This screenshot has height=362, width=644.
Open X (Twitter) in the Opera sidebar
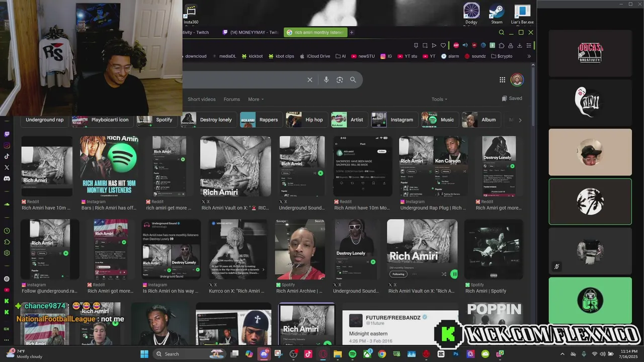point(7,167)
